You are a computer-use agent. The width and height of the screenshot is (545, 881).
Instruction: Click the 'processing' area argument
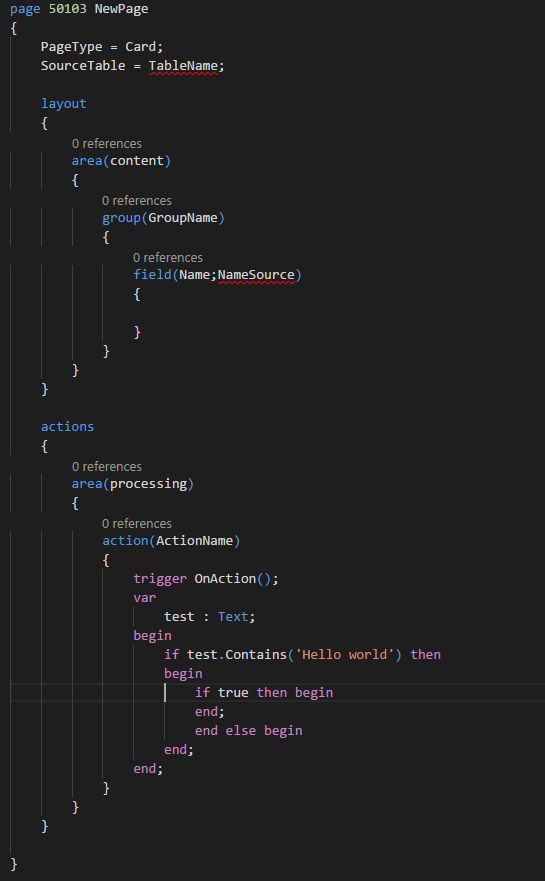(148, 484)
